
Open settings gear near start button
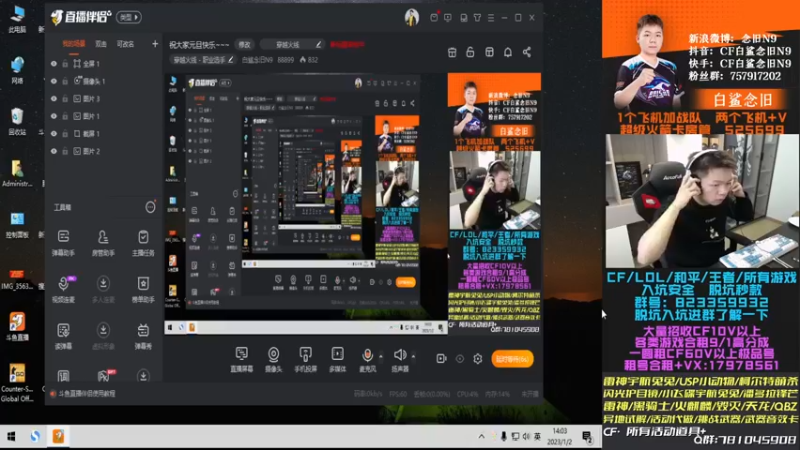point(478,359)
